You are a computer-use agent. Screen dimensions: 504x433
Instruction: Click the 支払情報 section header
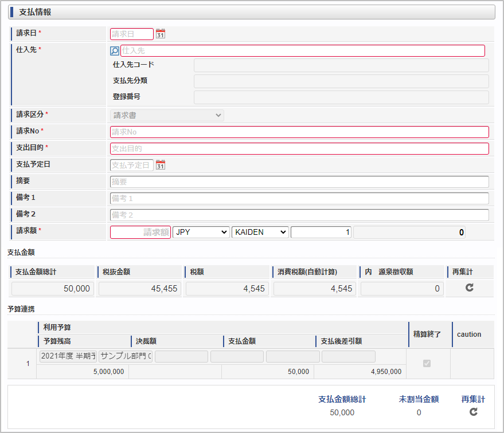pyautogui.click(x=252, y=12)
